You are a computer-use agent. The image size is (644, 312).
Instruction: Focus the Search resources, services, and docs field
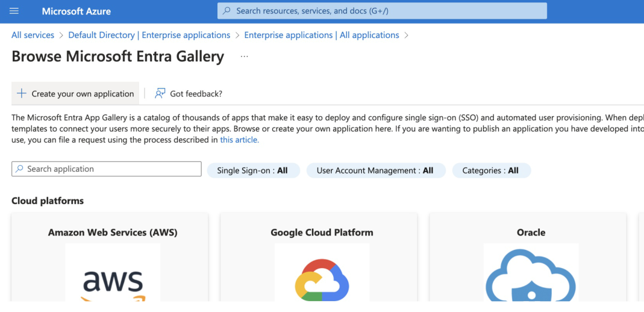382,11
